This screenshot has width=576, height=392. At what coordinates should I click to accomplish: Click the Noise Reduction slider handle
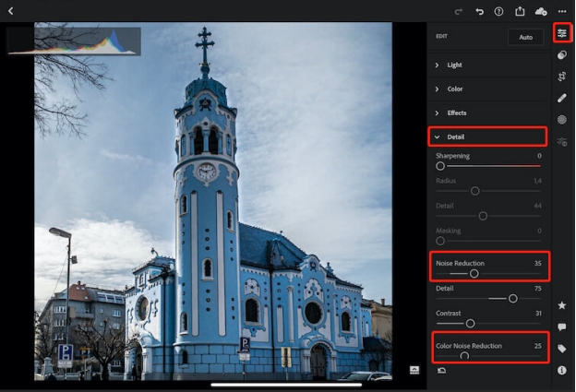pos(474,274)
